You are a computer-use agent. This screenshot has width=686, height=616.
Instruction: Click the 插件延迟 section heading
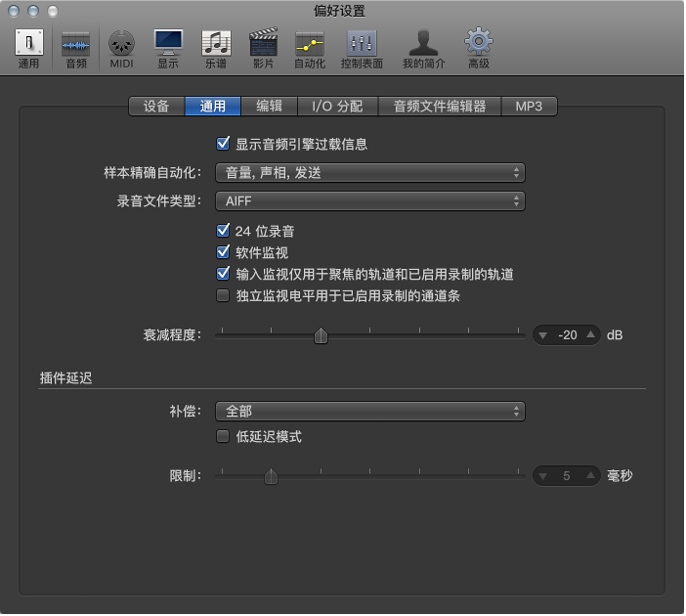coord(65,378)
